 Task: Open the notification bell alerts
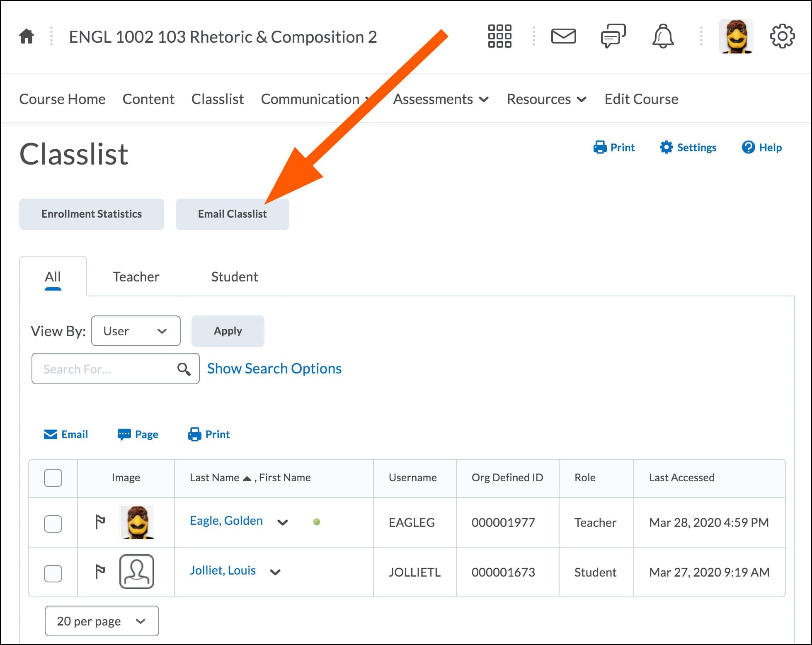pyautogui.click(x=663, y=36)
